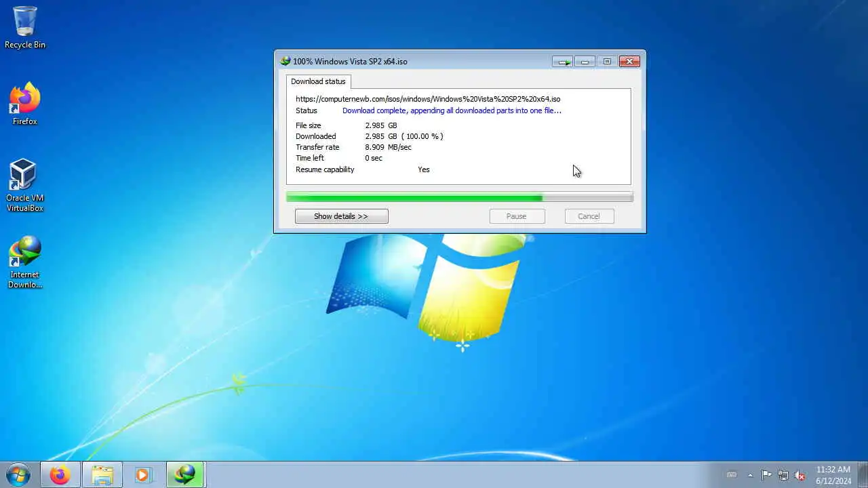Click the IDM icon in the dialog title bar
The height and width of the screenshot is (488, 868).
pyautogui.click(x=285, y=61)
